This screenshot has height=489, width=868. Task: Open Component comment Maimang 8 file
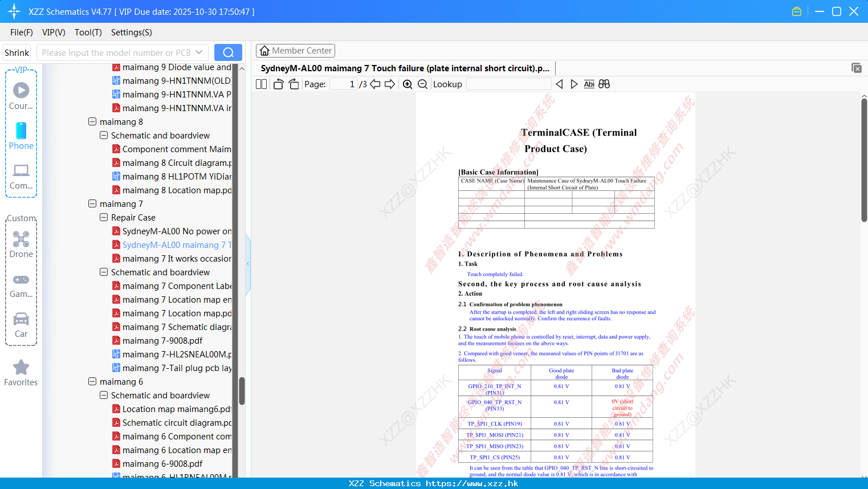pyautogui.click(x=172, y=149)
